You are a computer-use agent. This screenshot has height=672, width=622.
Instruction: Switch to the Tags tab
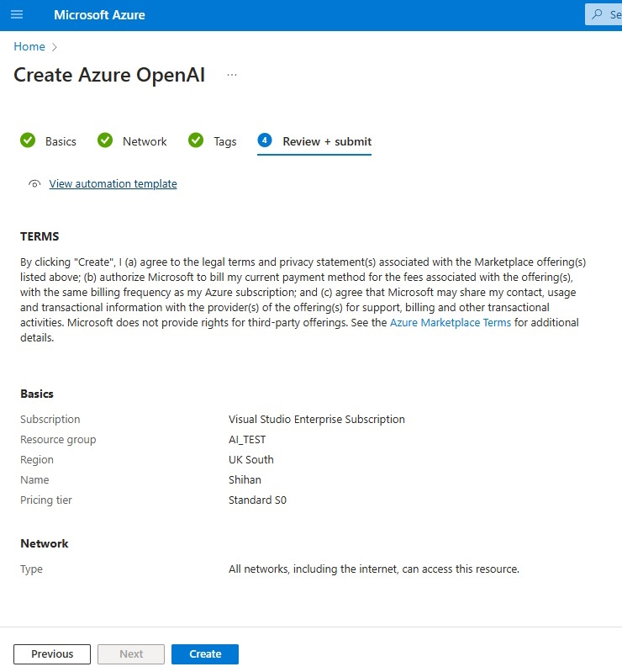(225, 141)
